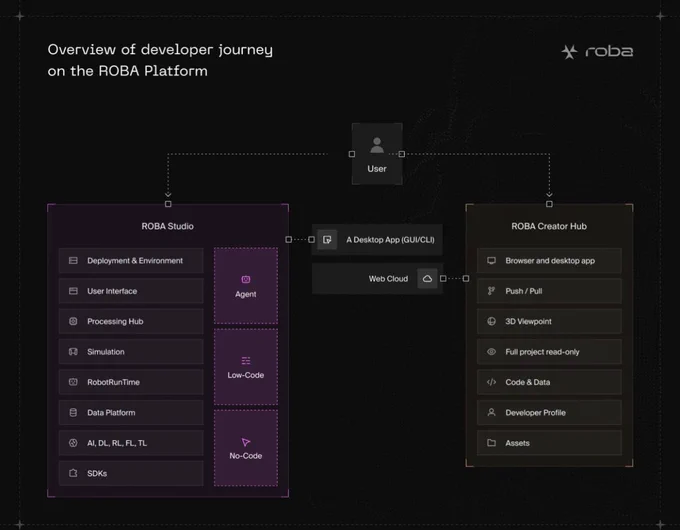Select the Processing Hub label
Image resolution: width=680 pixels, height=530 pixels.
(x=115, y=321)
